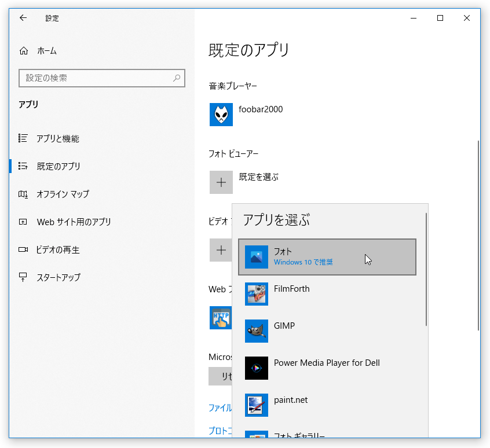Click the Power Media Player icon
The image size is (490, 448).
256,368
